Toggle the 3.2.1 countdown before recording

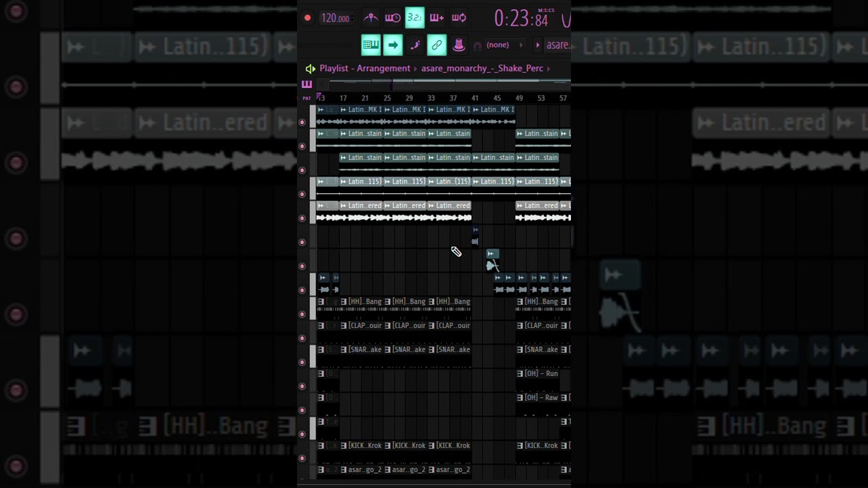pyautogui.click(x=414, y=18)
